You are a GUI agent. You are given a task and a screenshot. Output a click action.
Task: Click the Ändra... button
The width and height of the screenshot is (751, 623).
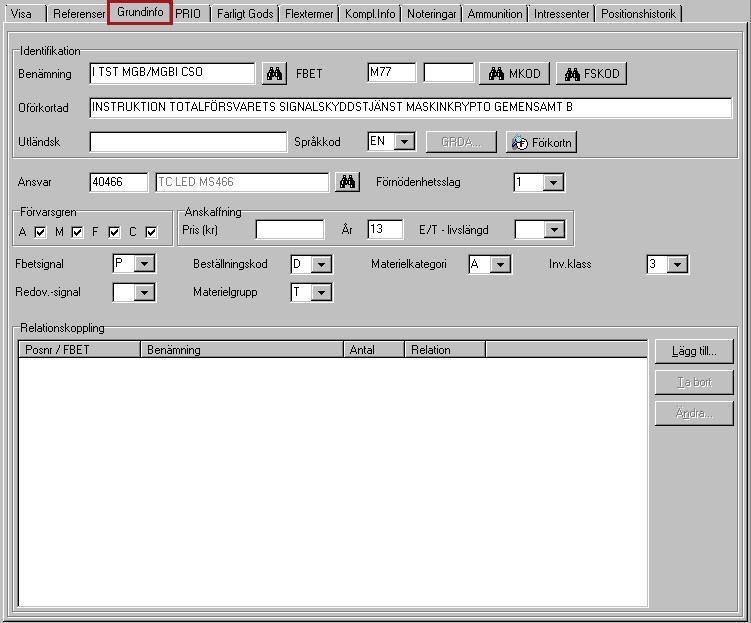[694, 413]
